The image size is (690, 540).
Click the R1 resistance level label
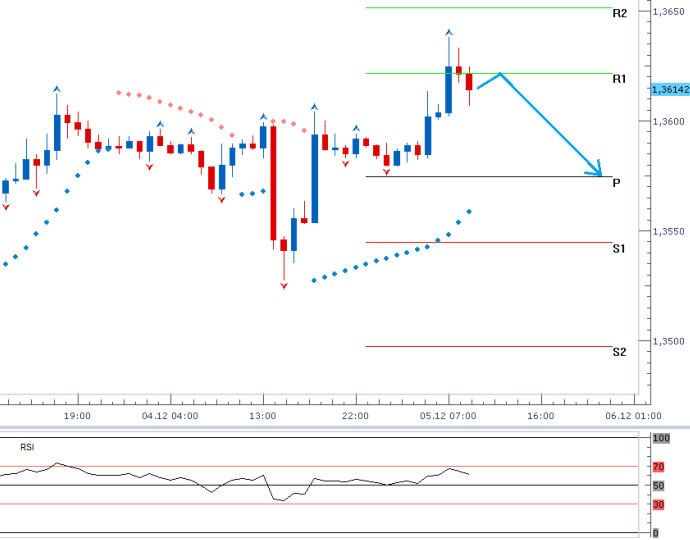[x=619, y=79]
